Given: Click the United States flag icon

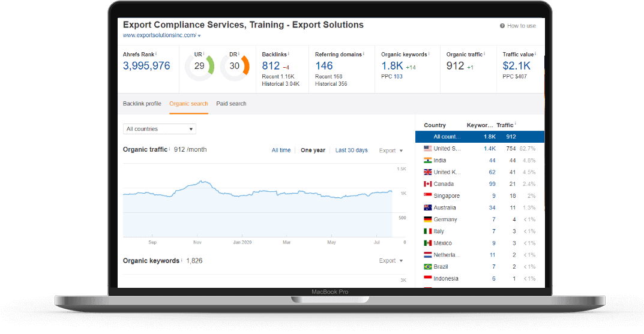Looking at the screenshot, I should coord(427,149).
